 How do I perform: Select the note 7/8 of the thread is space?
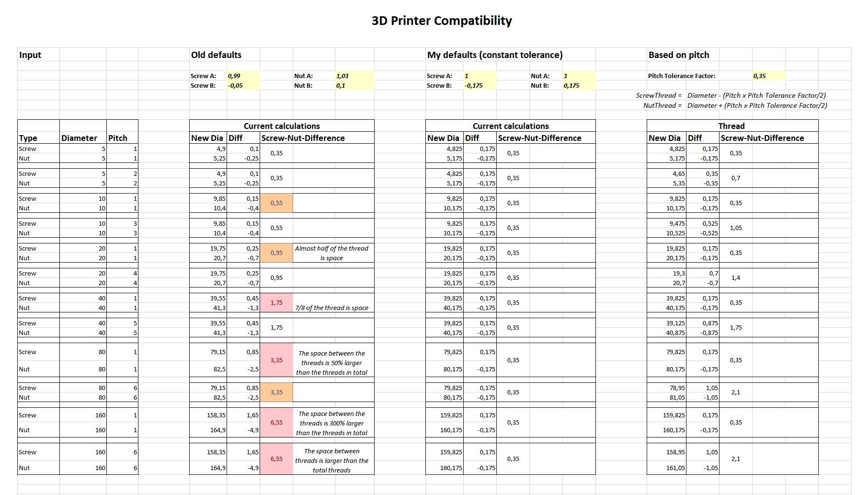click(x=333, y=308)
